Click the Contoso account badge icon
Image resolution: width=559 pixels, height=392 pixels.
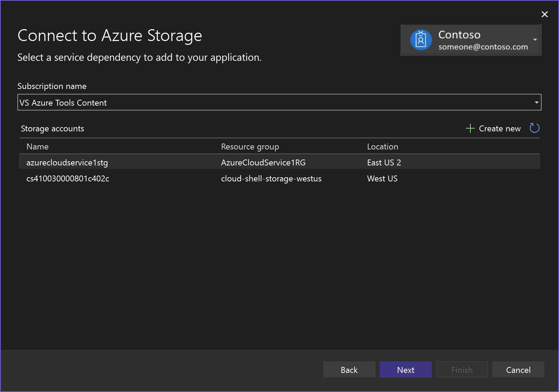(x=421, y=40)
